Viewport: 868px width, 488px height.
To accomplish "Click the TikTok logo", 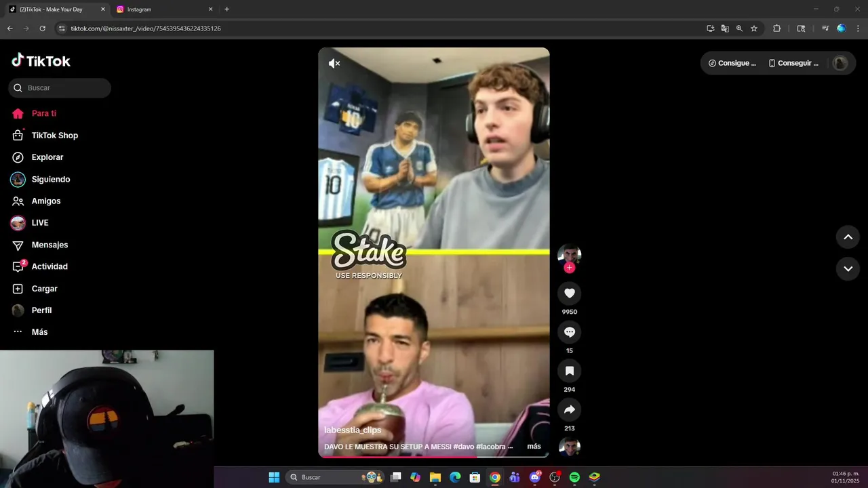I will coord(41,60).
